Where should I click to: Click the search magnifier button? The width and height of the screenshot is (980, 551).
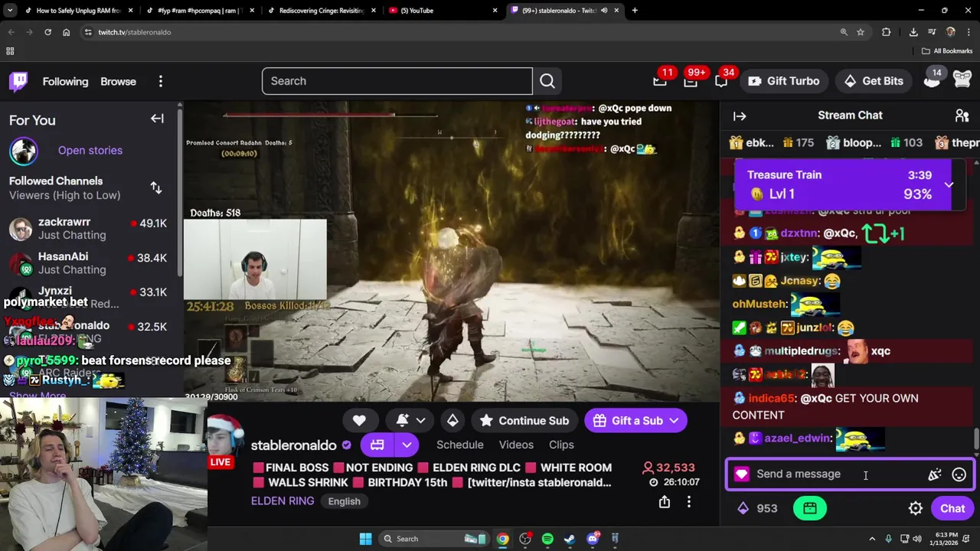tap(547, 81)
